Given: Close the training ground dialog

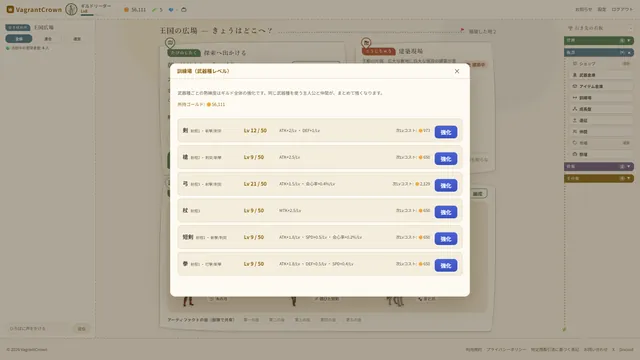Looking at the screenshot, I should (x=457, y=71).
